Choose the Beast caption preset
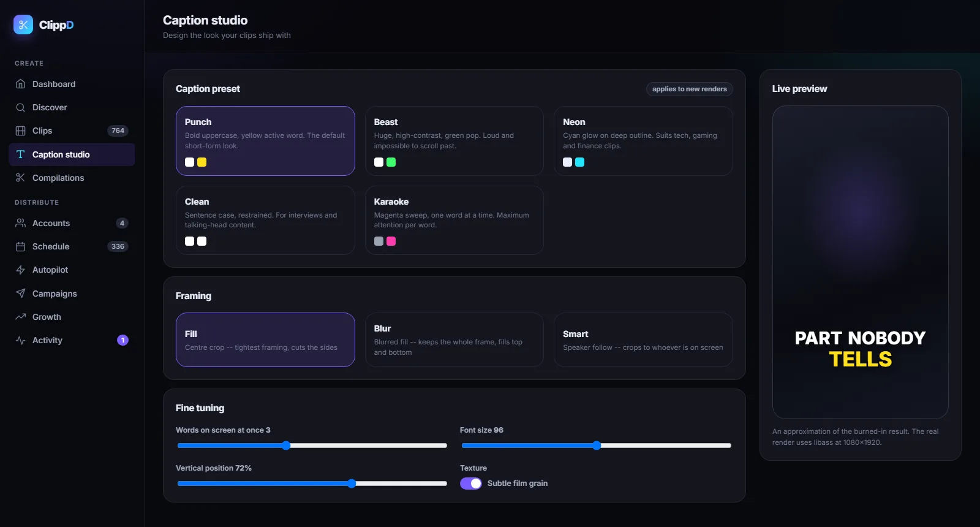980x527 pixels. [454, 141]
